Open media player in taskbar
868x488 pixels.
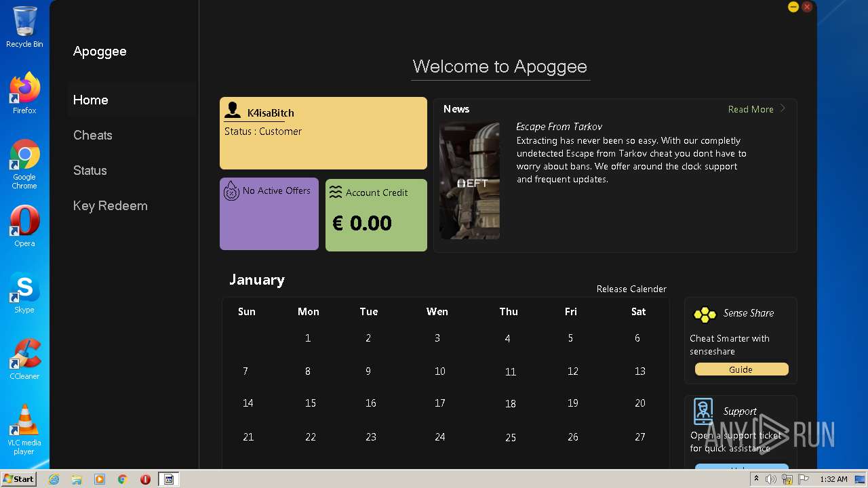tap(100, 479)
